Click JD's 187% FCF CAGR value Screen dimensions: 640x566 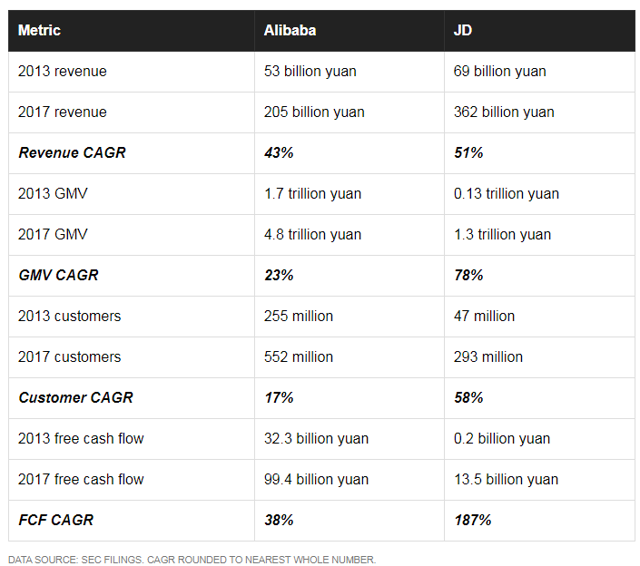[x=472, y=520]
